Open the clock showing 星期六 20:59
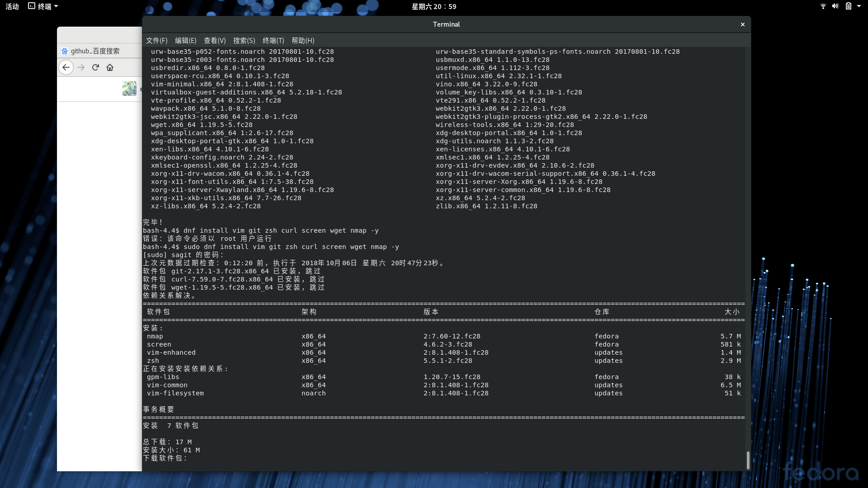 click(x=434, y=6)
